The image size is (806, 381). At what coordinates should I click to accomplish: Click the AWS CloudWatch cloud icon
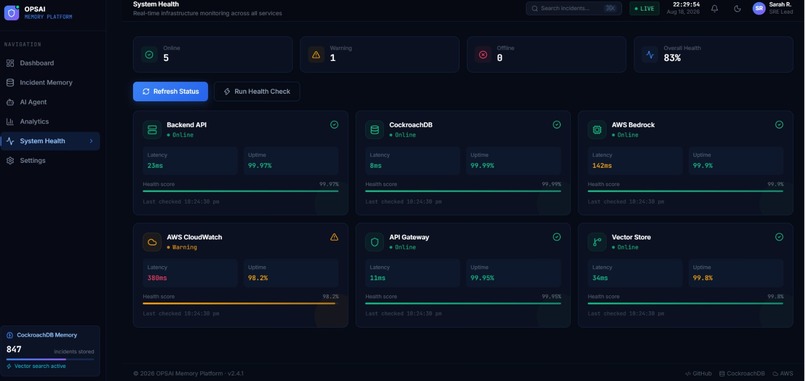point(152,242)
